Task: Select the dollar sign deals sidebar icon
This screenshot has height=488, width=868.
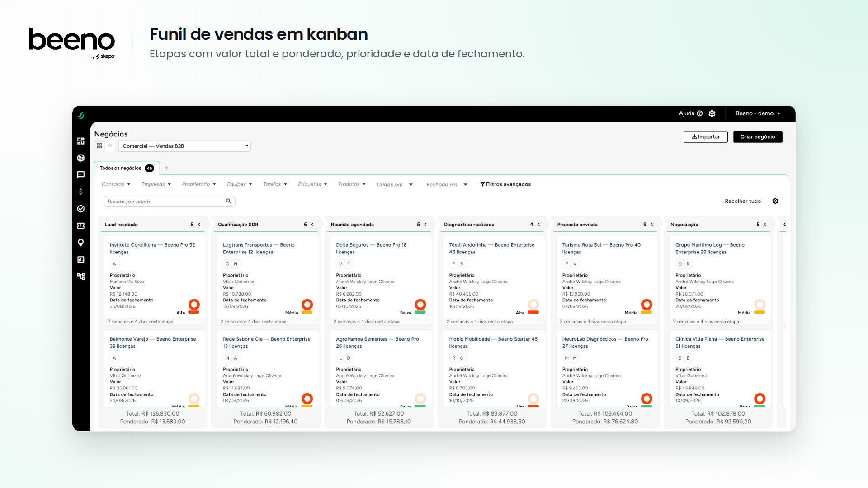Action: [x=81, y=192]
